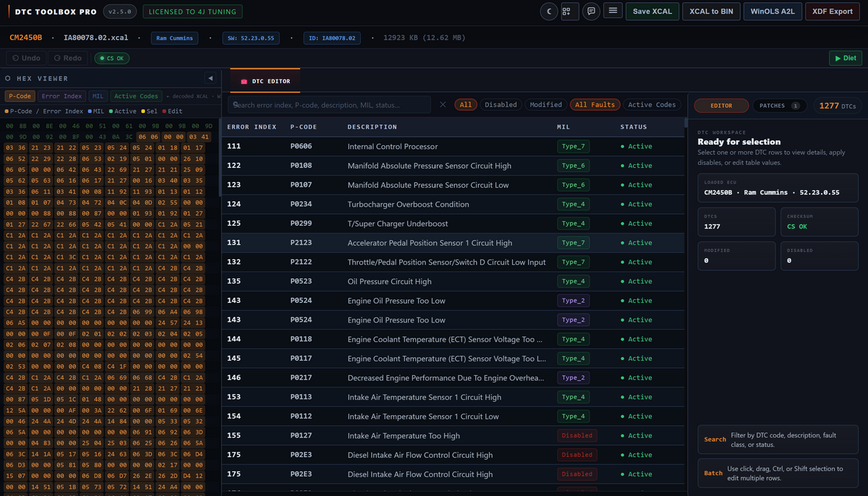Click the Undo button
The width and height of the screenshot is (868, 496).
point(25,58)
